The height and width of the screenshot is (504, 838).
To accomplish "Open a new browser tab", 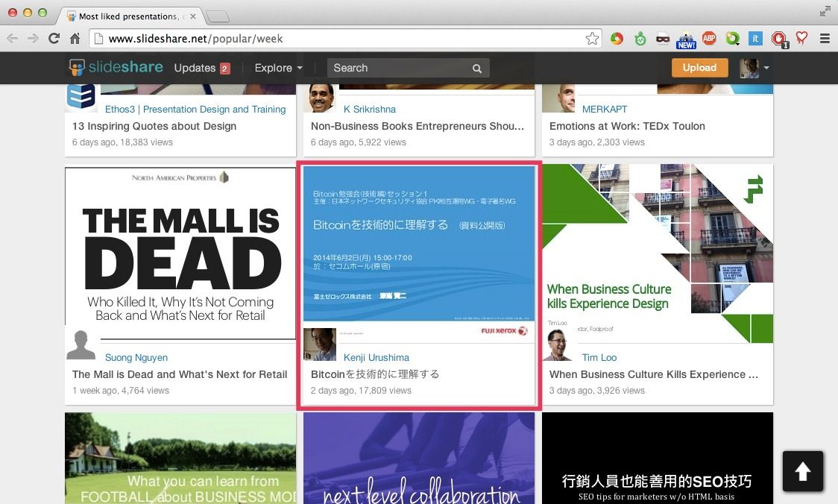I will click(x=218, y=16).
